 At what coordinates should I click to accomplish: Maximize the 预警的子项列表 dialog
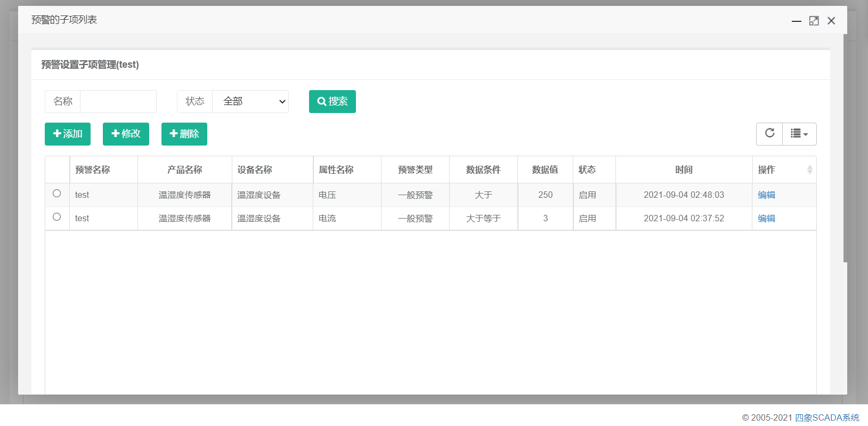tap(814, 21)
